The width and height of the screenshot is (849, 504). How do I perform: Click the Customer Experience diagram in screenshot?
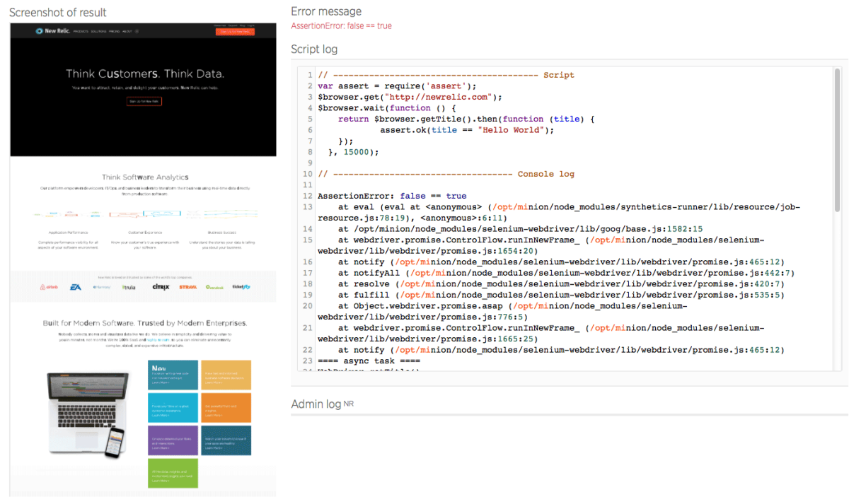(144, 213)
